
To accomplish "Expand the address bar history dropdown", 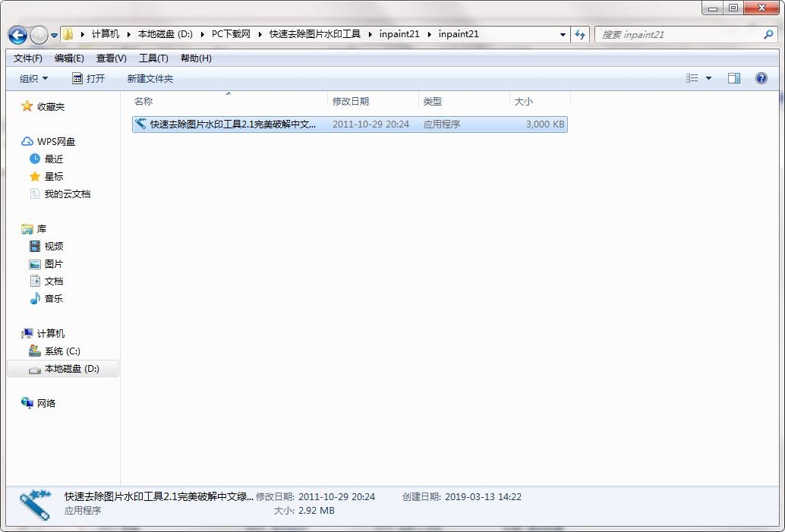I will [x=563, y=35].
